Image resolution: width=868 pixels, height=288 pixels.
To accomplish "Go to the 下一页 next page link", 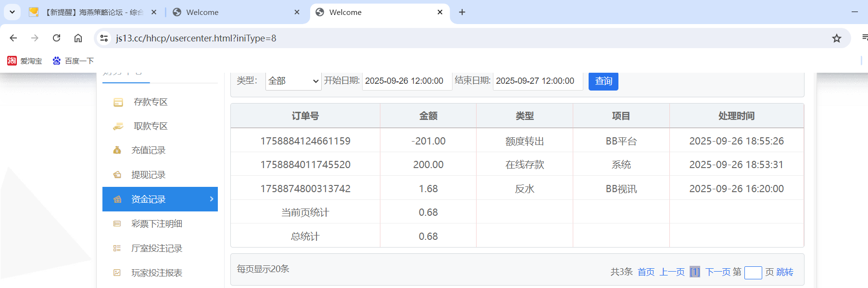I will coord(717,272).
